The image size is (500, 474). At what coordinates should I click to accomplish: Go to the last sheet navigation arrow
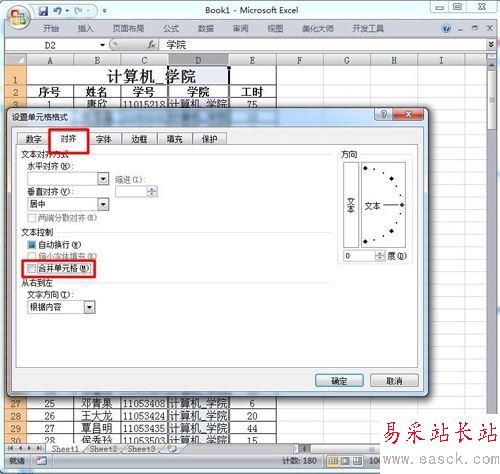coord(39,449)
